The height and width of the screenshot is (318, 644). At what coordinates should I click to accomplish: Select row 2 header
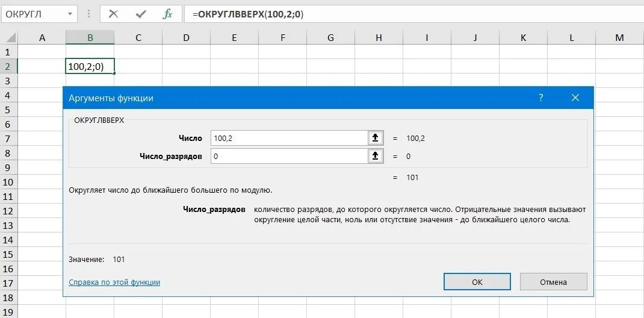(x=8, y=66)
